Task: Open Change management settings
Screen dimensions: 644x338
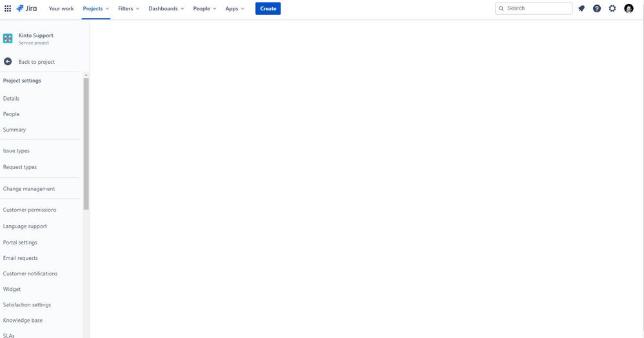Action: click(x=29, y=189)
